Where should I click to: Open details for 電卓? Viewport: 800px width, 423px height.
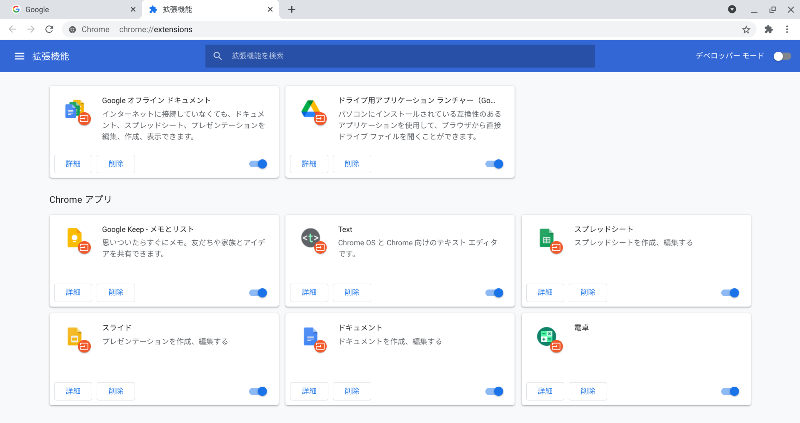pyautogui.click(x=545, y=391)
